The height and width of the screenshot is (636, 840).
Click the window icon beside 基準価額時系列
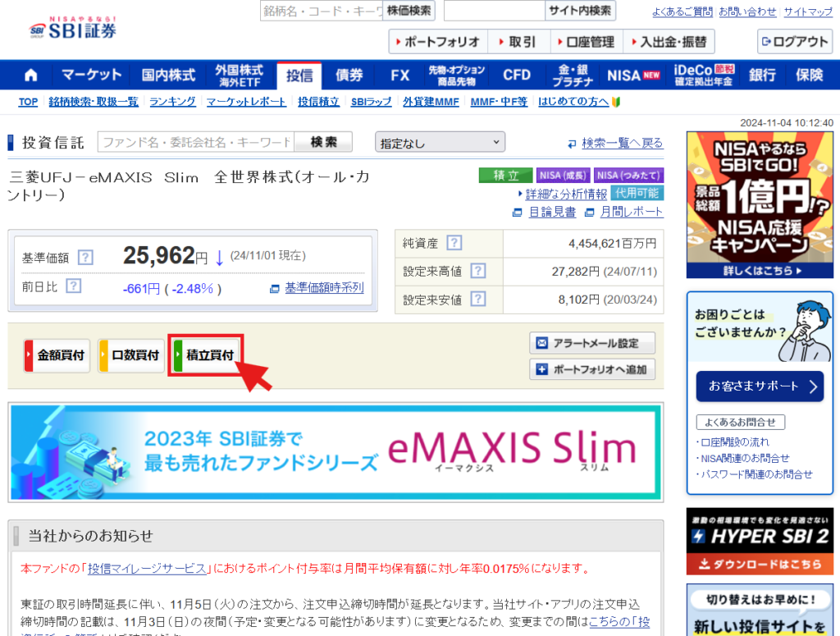click(274, 289)
